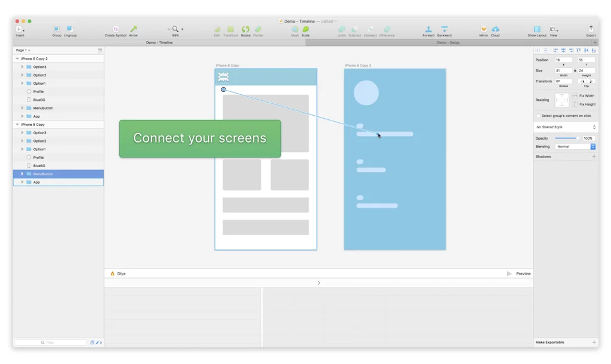Open the Page 1 menu
The image size is (611, 364).
tap(23, 50)
